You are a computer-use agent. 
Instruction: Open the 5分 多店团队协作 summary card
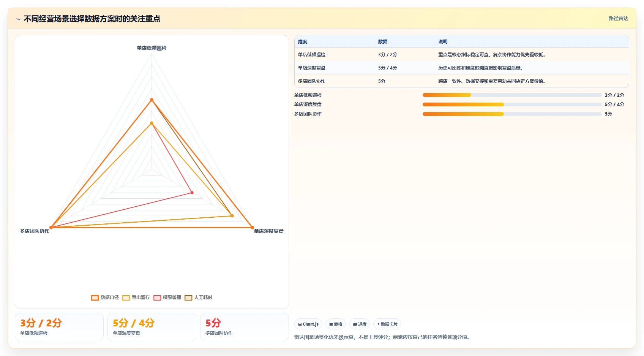click(x=245, y=327)
